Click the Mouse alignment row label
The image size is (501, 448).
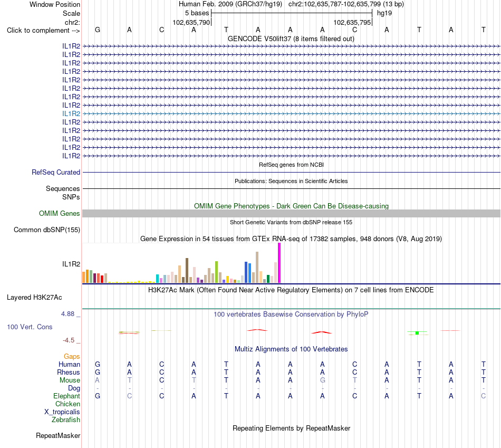[70, 380]
